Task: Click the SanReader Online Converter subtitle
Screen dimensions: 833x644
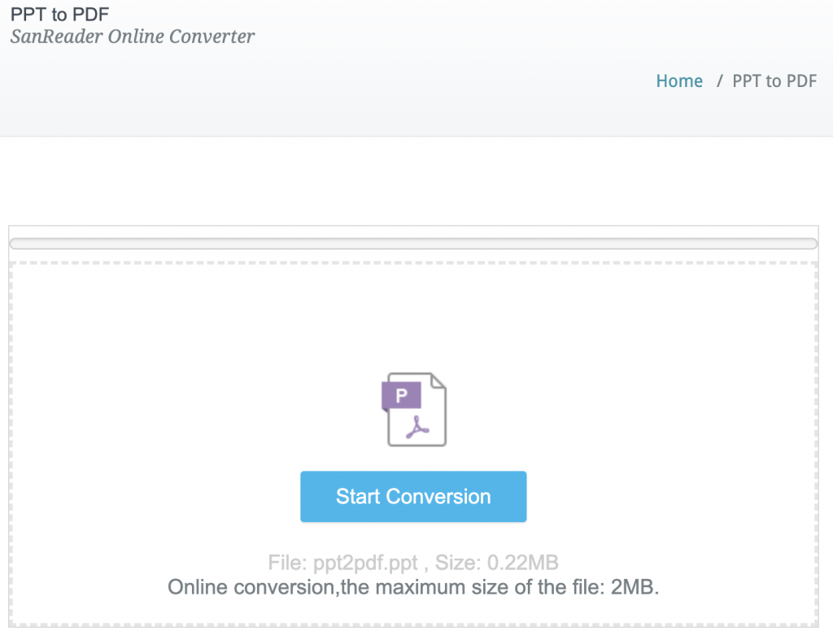Action: pyautogui.click(x=133, y=37)
